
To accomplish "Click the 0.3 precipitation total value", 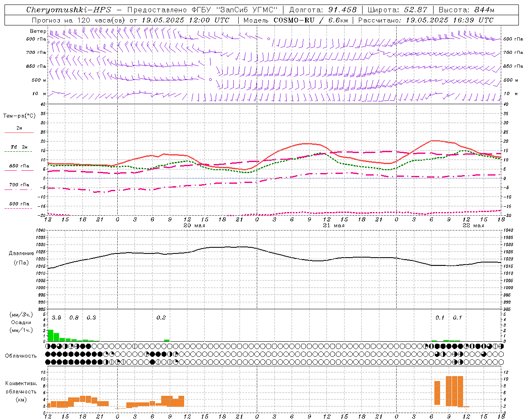I will click(x=91, y=318).
